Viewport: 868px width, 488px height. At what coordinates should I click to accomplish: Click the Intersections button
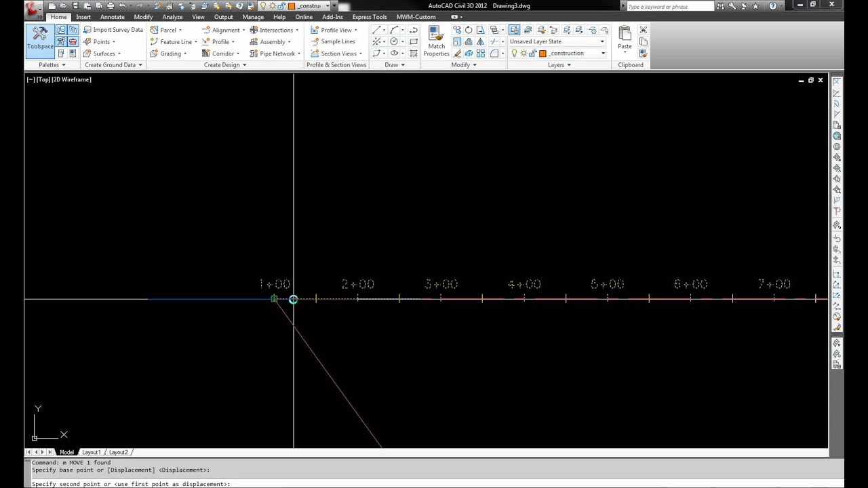click(x=274, y=30)
